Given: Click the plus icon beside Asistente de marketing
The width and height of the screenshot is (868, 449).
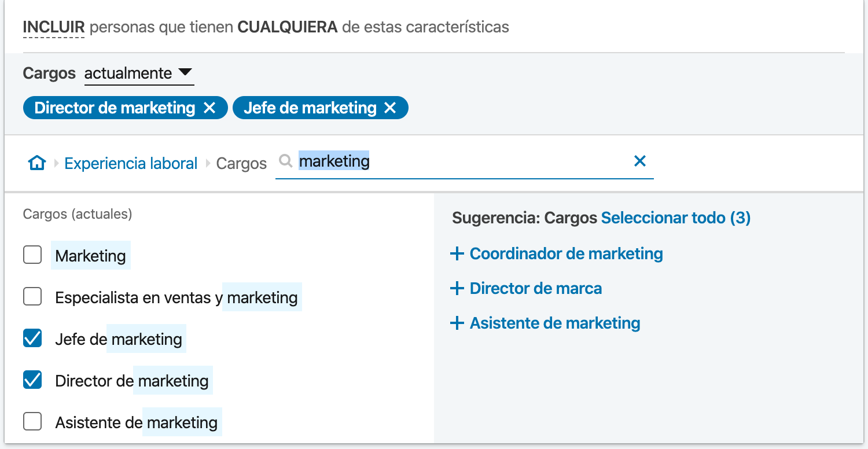Looking at the screenshot, I should 457,323.
